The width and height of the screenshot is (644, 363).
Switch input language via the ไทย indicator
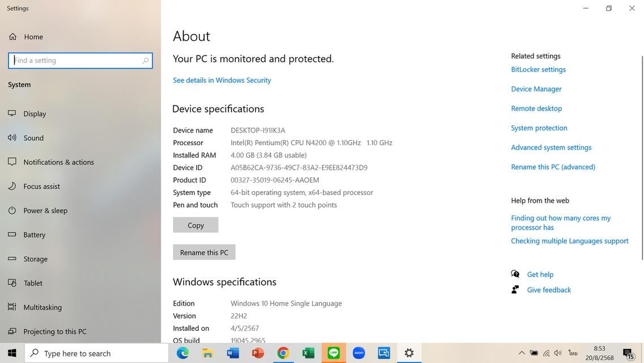[573, 353]
